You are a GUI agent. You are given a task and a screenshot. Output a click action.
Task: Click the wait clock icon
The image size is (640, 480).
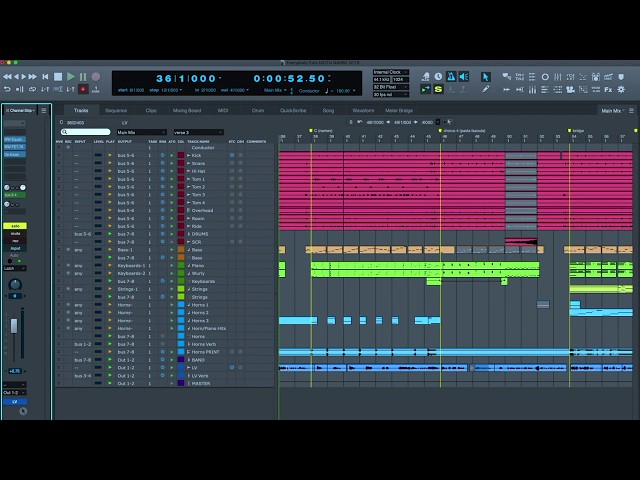[x=438, y=76]
